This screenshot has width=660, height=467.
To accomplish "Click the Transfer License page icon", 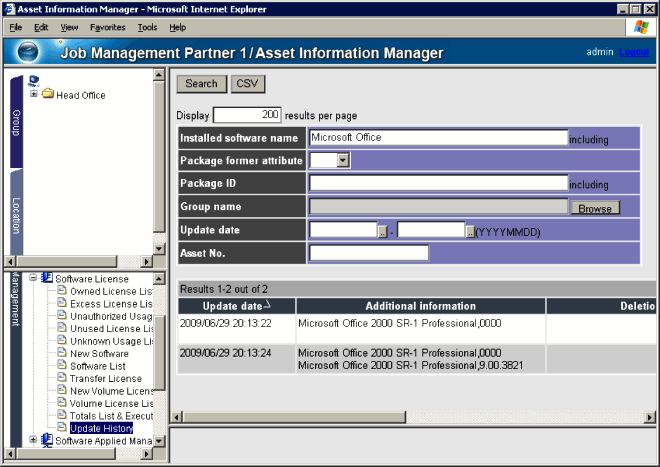I will 62,379.
